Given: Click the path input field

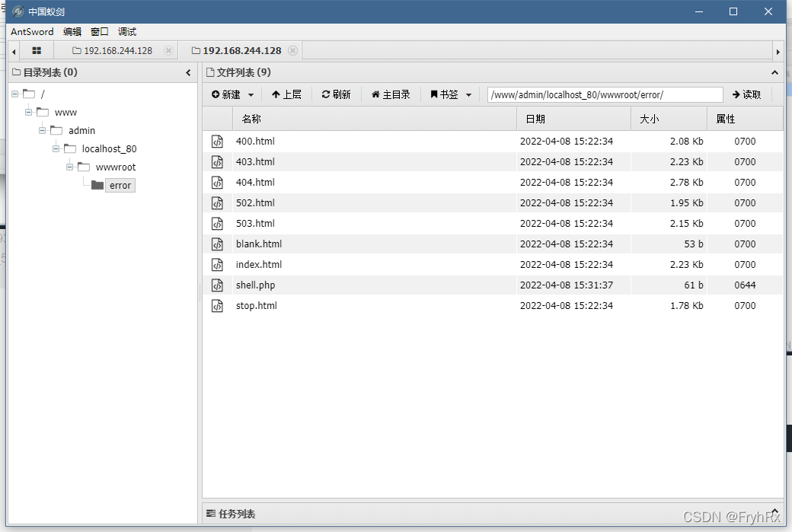Looking at the screenshot, I should point(605,94).
